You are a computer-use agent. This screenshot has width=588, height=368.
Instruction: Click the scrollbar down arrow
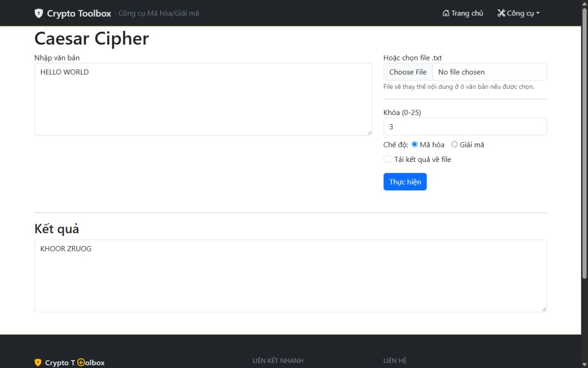click(x=585, y=364)
